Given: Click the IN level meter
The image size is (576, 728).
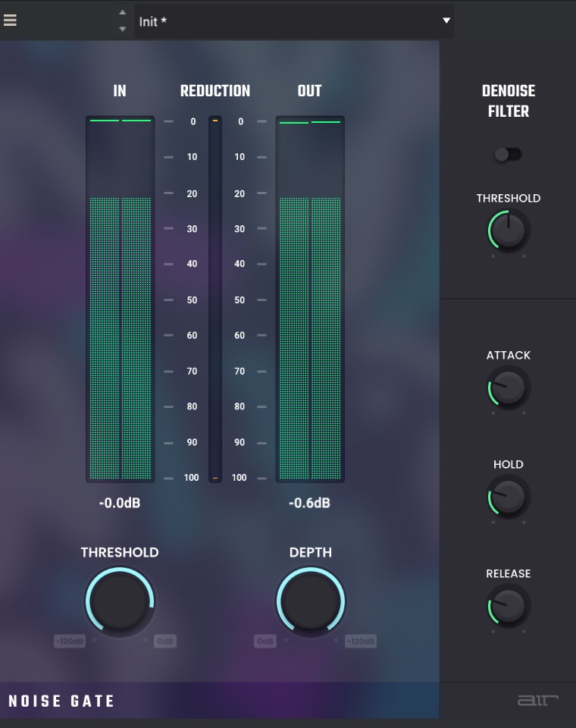Looking at the screenshot, I should 120,300.
